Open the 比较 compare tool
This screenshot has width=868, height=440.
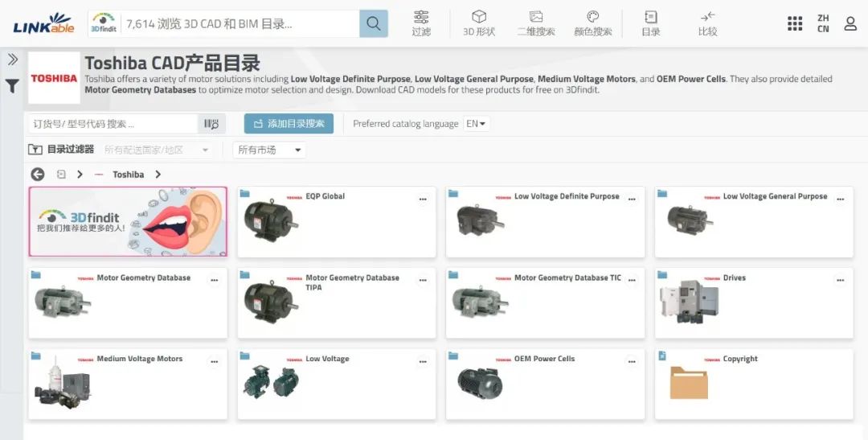tap(707, 24)
